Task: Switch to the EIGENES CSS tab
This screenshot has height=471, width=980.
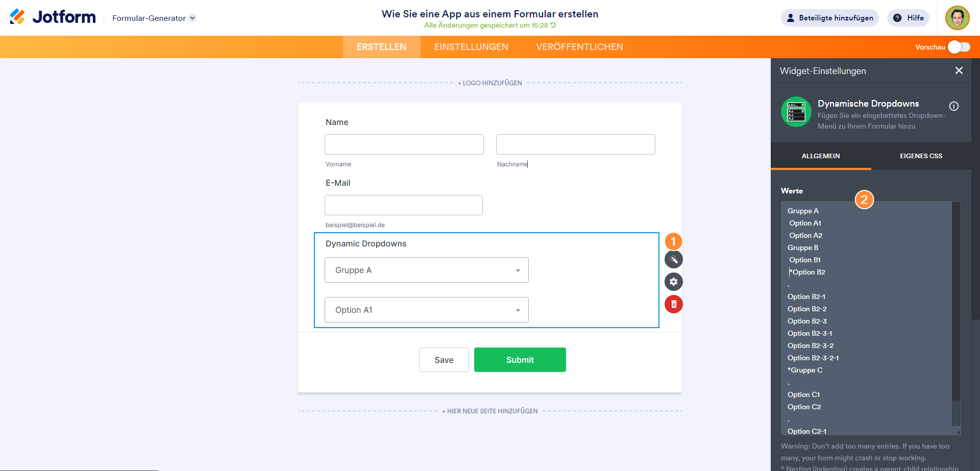Action: [x=921, y=156]
